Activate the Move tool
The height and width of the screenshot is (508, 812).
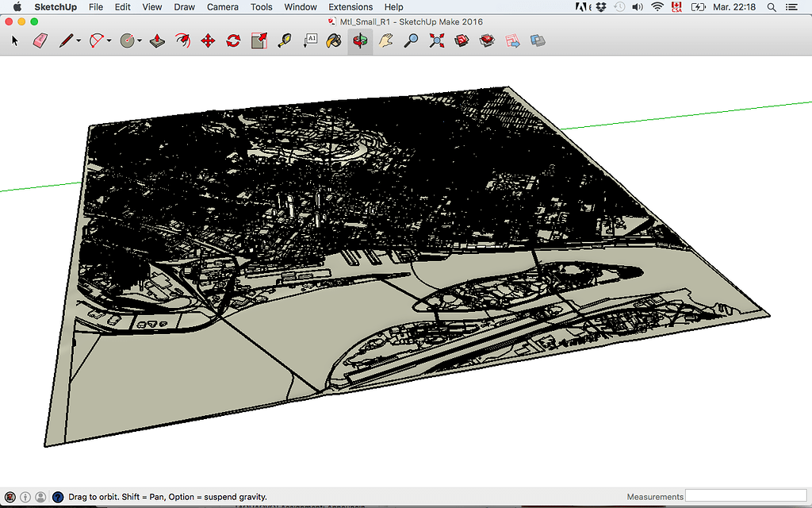coord(208,40)
